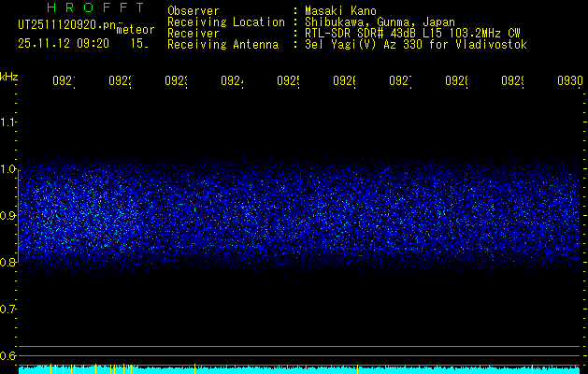588x374 pixels.
Task: Click the "Receiving Location" label
Action: [226, 22]
